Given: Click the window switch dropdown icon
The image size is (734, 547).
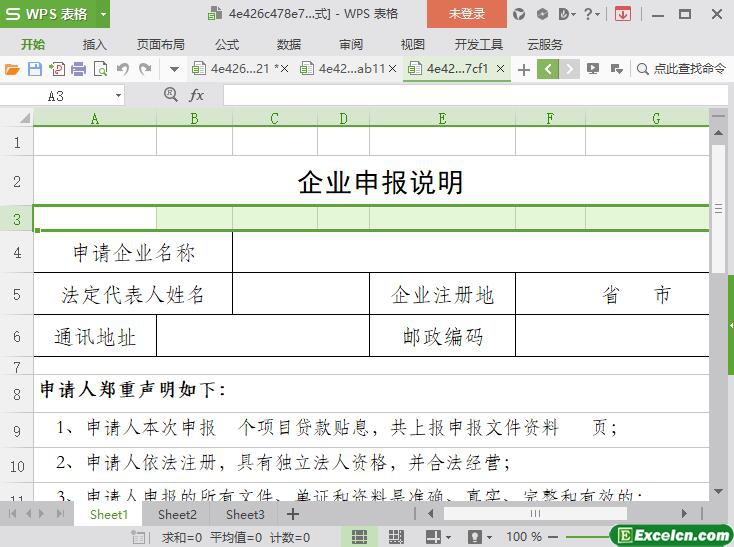Looking at the screenshot, I should tap(617, 69).
